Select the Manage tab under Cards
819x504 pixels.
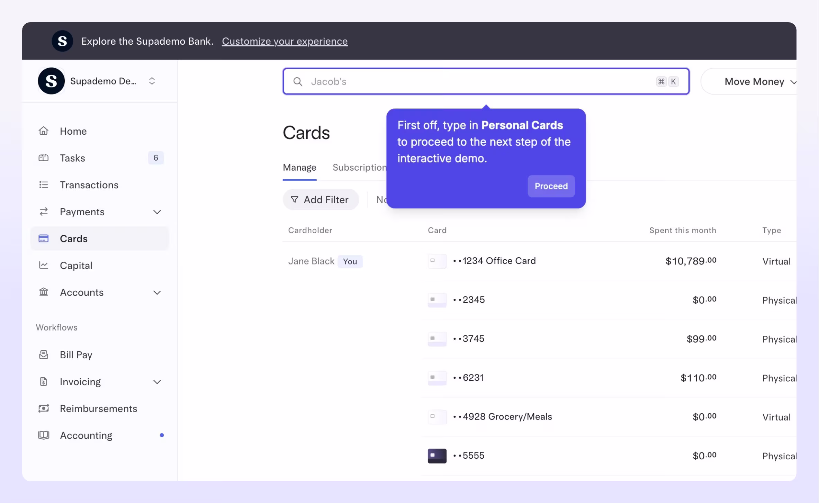[299, 167]
